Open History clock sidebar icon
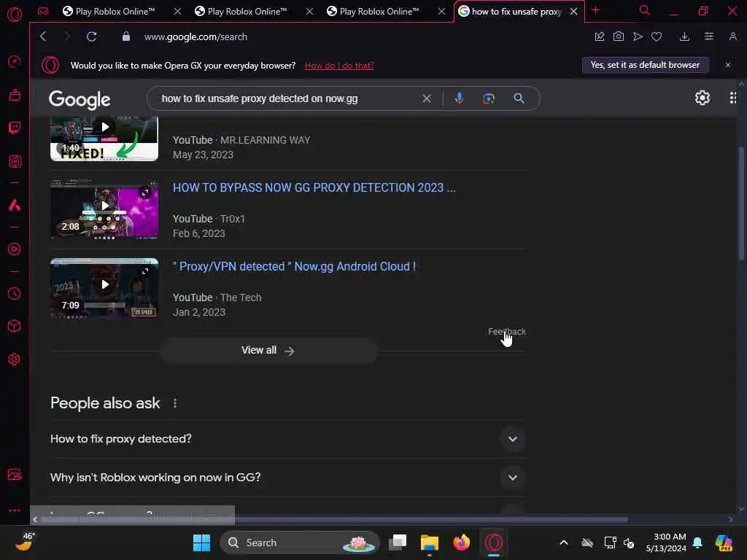Viewport: 747px width, 560px height. (15, 293)
